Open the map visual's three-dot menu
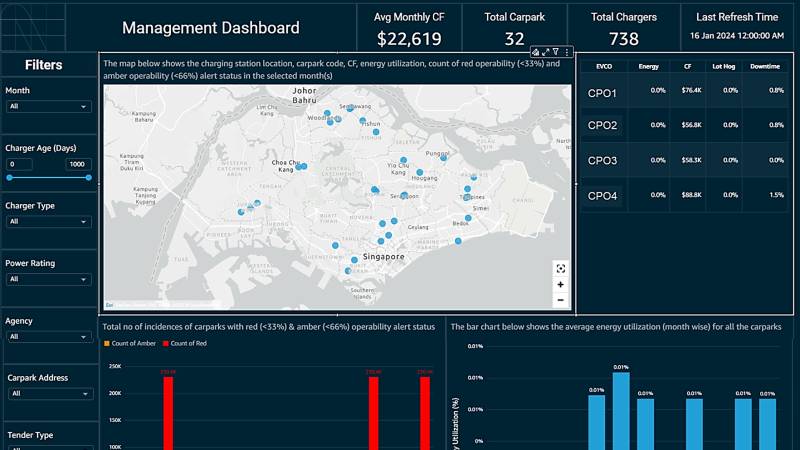 point(567,52)
